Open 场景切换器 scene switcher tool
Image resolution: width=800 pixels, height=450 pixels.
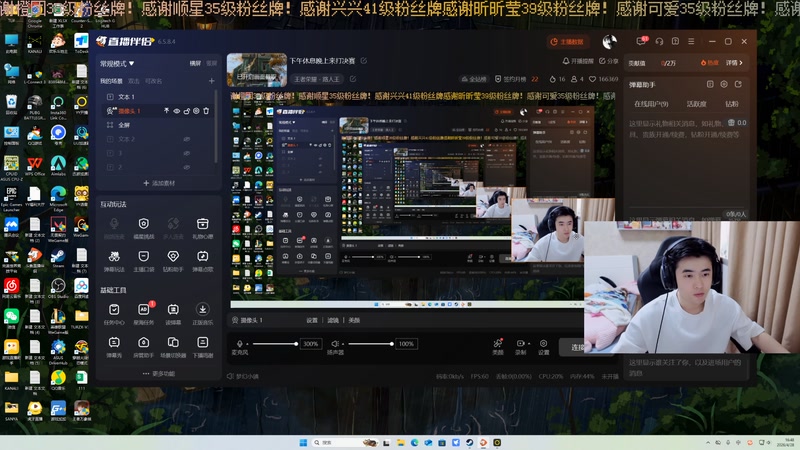(x=173, y=346)
